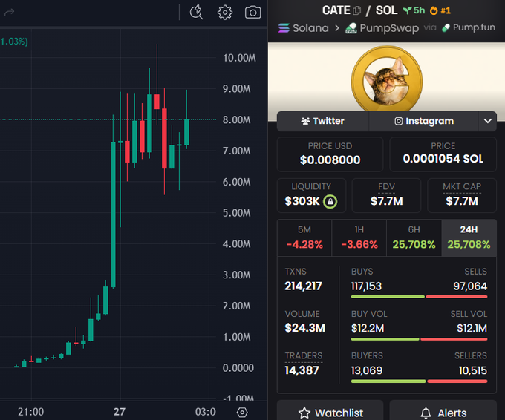Click the SELL VOL $12.1M value
The height and width of the screenshot is (420, 505).
pyautogui.click(x=472, y=328)
